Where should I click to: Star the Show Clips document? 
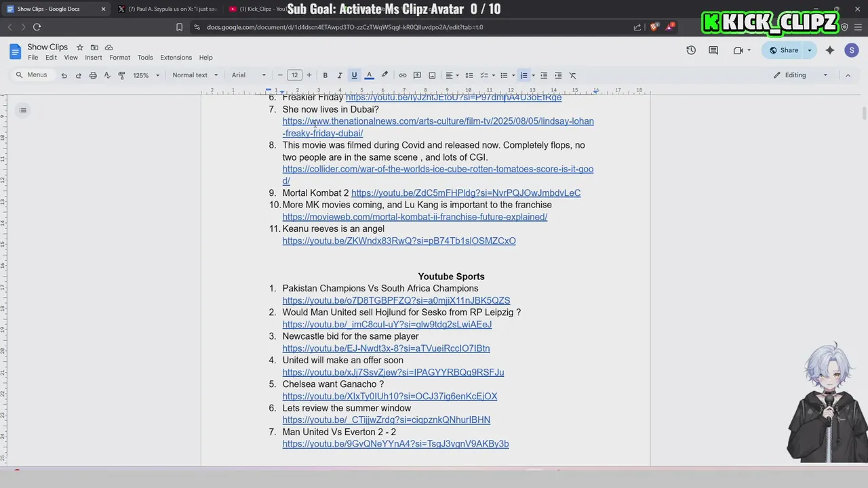coord(79,47)
